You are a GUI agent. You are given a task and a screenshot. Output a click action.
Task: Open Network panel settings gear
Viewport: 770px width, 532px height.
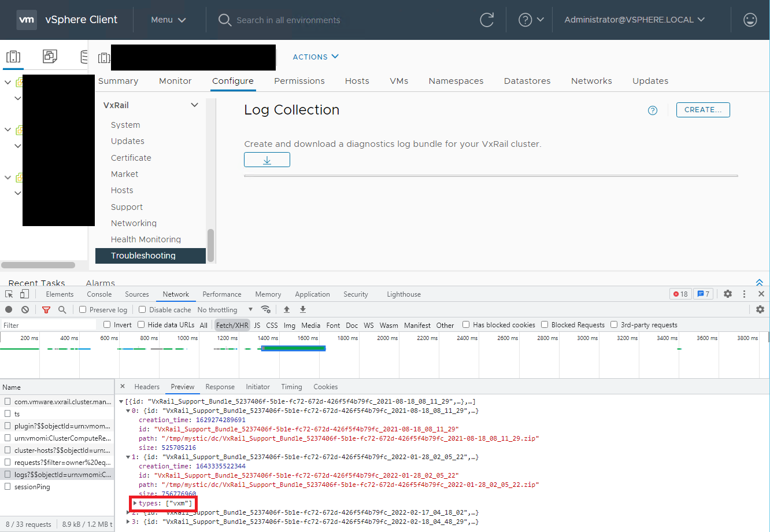pos(760,310)
